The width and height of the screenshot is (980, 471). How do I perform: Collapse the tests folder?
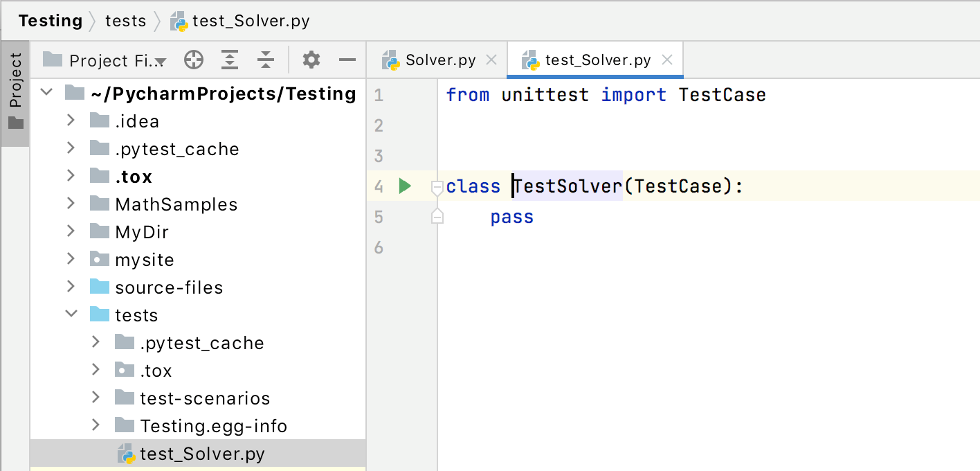pos(71,314)
